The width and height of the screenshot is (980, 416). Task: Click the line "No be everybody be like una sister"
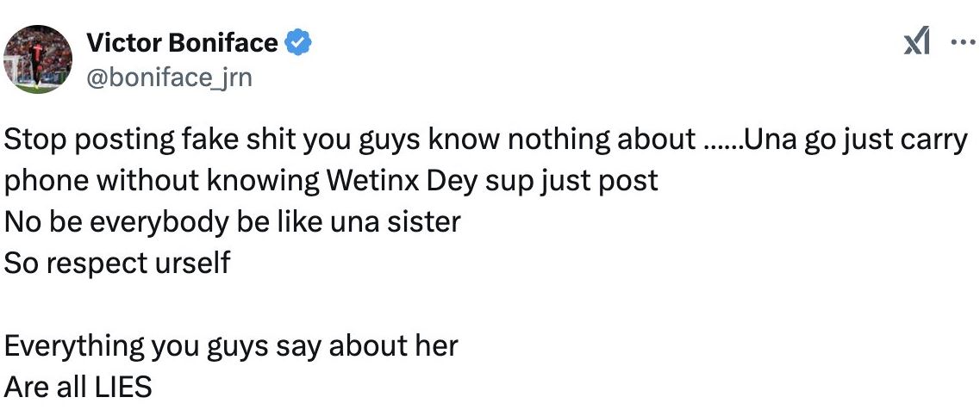coord(233,221)
